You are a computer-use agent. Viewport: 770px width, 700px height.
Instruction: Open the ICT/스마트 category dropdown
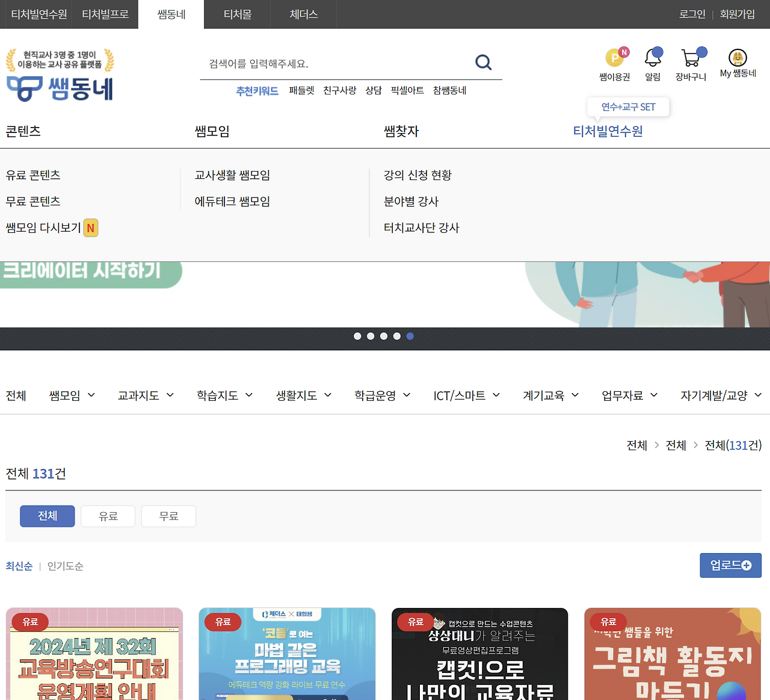pyautogui.click(x=466, y=395)
